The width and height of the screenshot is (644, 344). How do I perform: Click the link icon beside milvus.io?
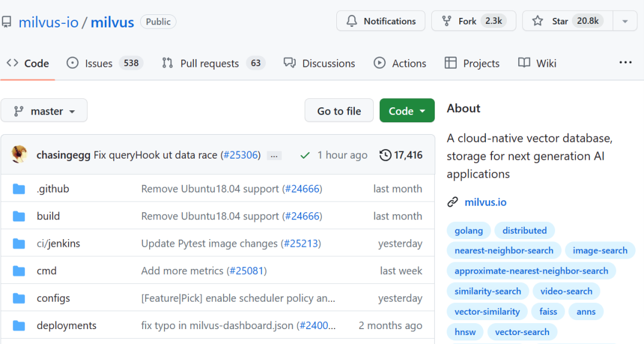point(453,202)
